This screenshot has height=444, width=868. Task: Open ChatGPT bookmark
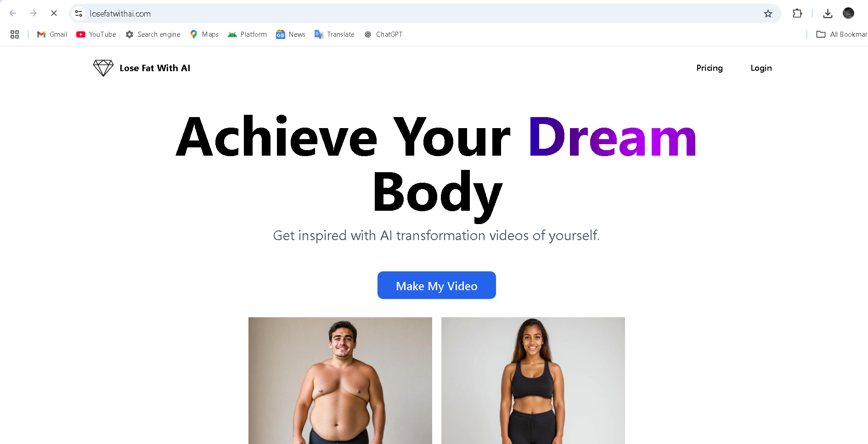(383, 34)
